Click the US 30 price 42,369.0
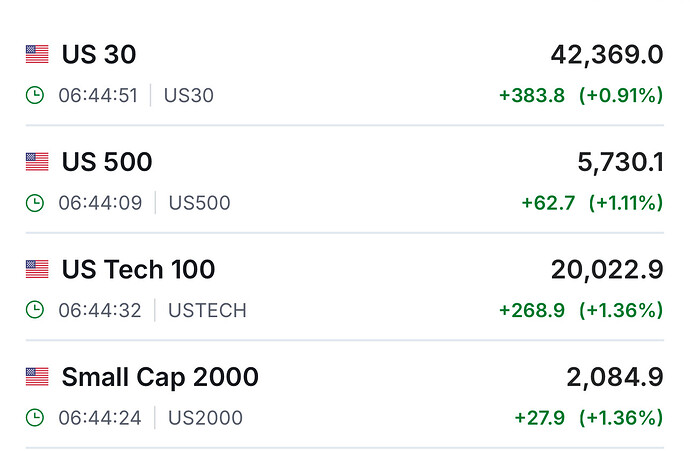 click(606, 54)
